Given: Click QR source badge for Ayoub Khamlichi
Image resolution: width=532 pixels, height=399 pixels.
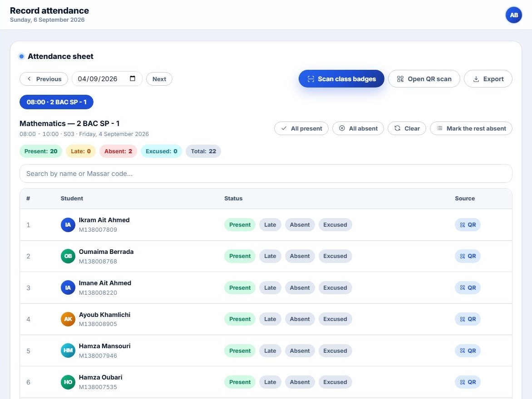Looking at the screenshot, I should coord(468,319).
